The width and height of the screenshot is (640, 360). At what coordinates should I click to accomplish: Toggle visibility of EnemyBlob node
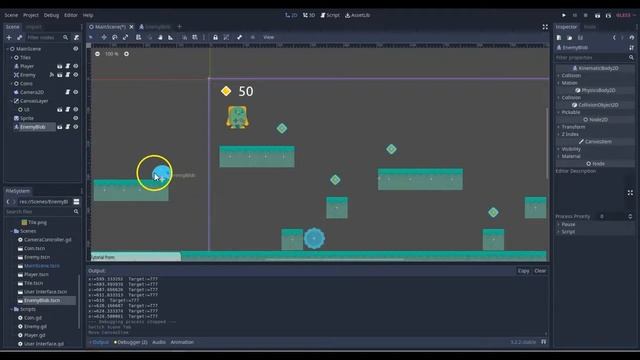[76, 127]
